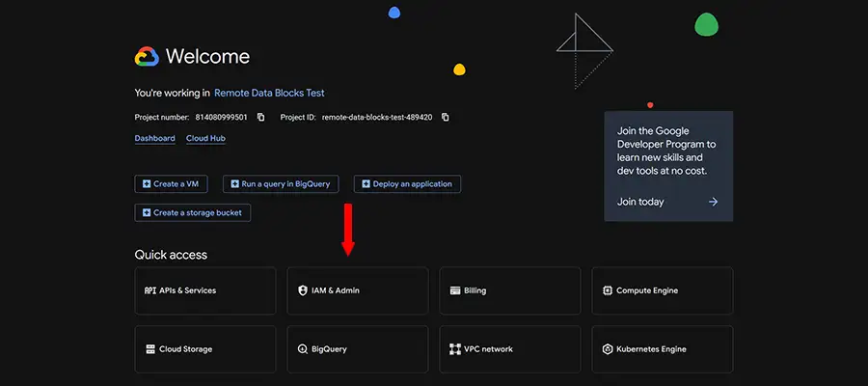Click the plus icon on Create a VM
Screen dimensions: 868x386
pos(147,184)
